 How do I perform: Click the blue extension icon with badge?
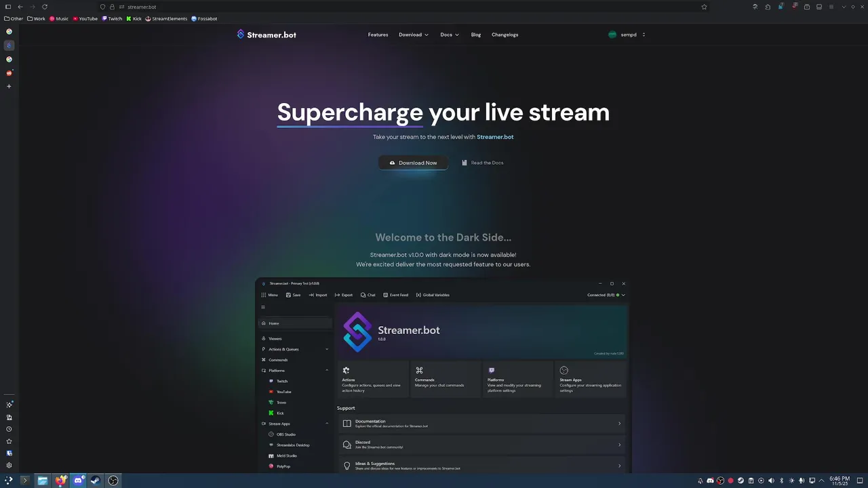point(781,7)
